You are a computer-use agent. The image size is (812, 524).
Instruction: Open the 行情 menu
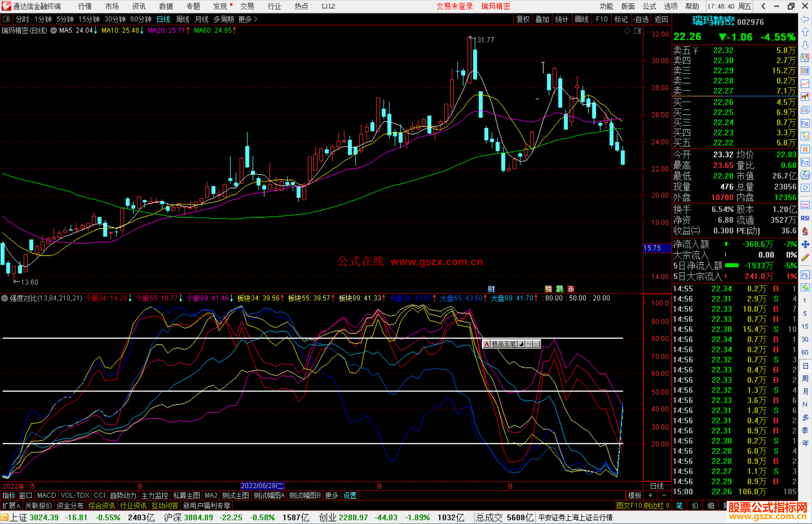click(x=85, y=6)
